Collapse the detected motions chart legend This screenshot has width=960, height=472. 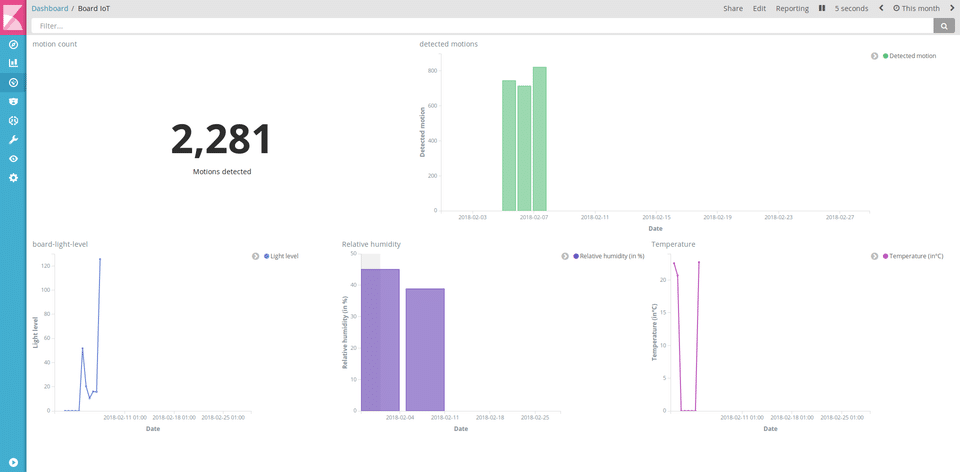click(x=874, y=56)
